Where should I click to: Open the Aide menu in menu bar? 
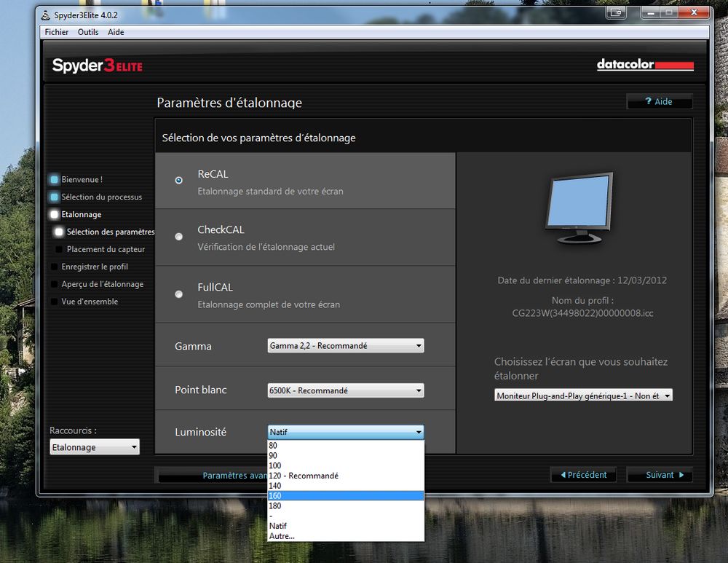click(x=116, y=32)
